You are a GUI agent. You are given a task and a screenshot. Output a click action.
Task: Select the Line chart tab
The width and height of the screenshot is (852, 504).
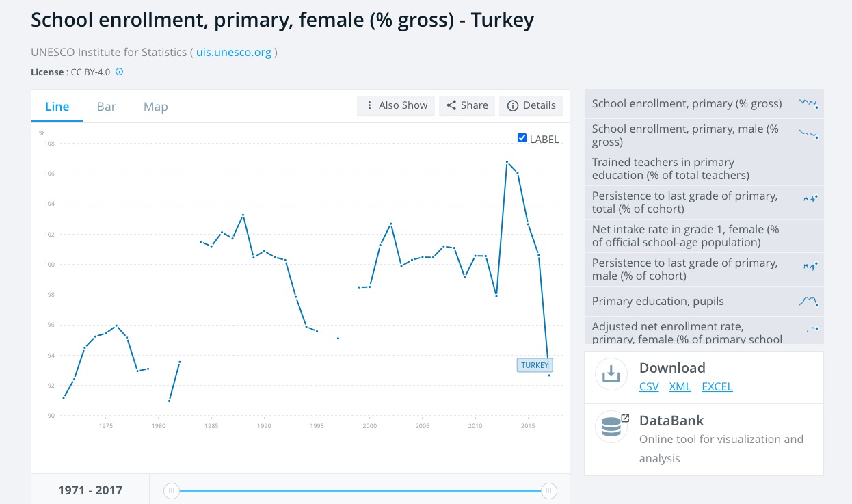click(57, 107)
